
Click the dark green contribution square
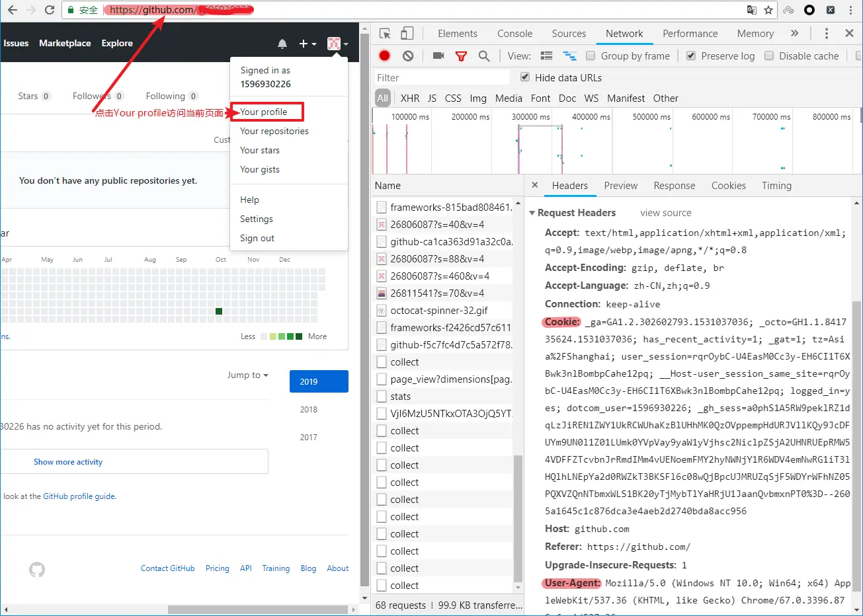click(x=219, y=311)
